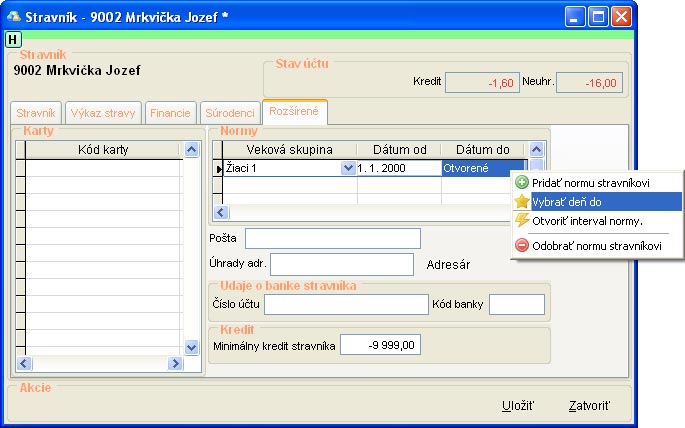
Task: Switch to the Financie tab
Action: coord(170,113)
